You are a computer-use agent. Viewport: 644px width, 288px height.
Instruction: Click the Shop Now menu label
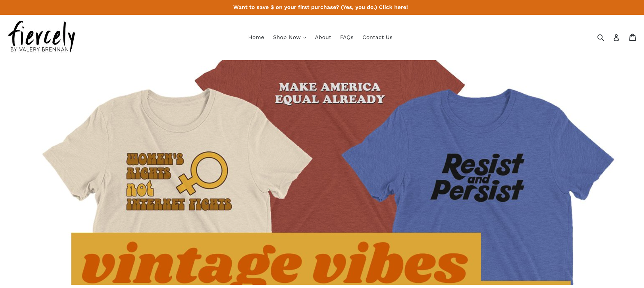287,37
